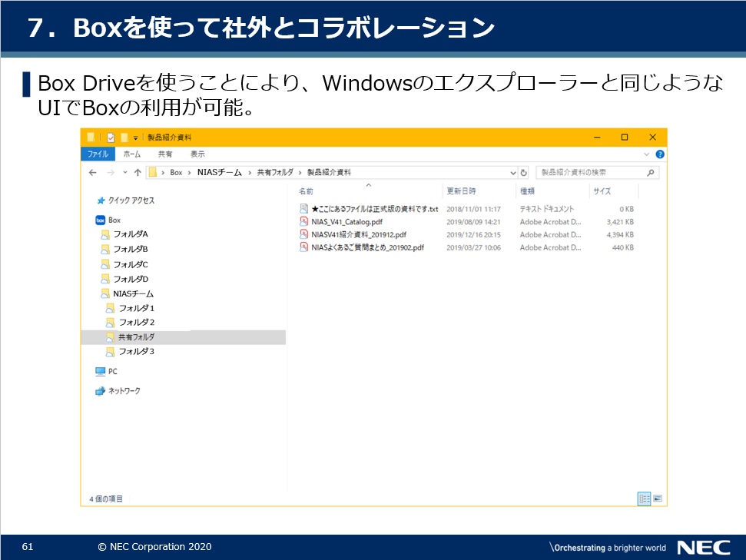746x560 pixels.
Task: Select the highlighted 共有フォルダ tree item
Action: tap(184, 337)
